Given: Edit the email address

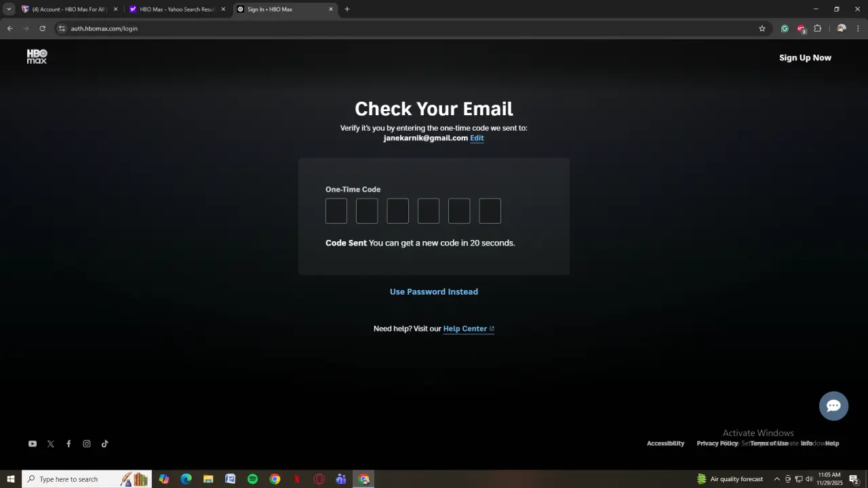Looking at the screenshot, I should (x=477, y=138).
